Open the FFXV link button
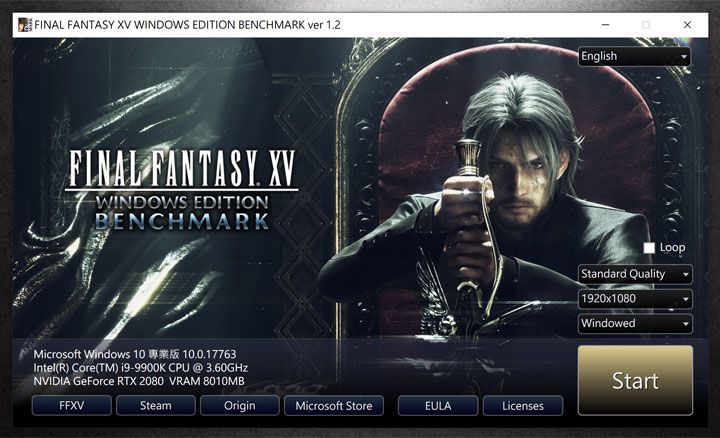 tap(71, 405)
